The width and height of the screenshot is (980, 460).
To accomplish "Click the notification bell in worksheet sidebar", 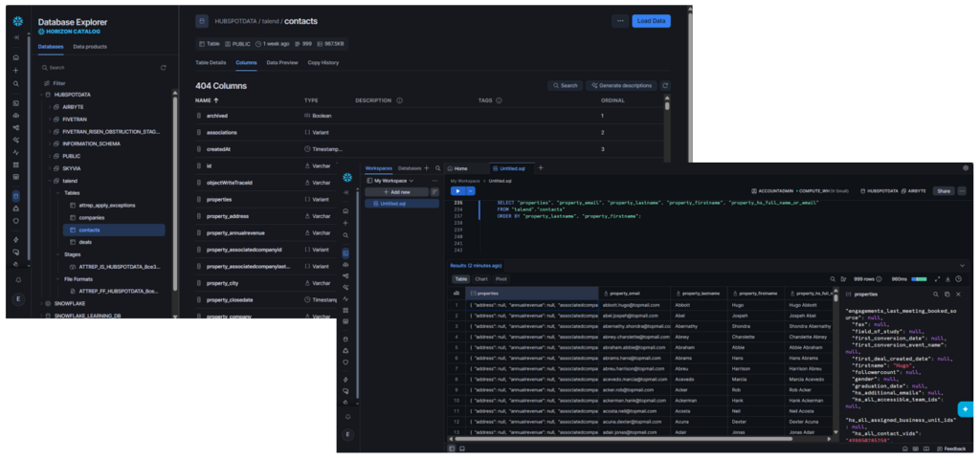I will (347, 416).
